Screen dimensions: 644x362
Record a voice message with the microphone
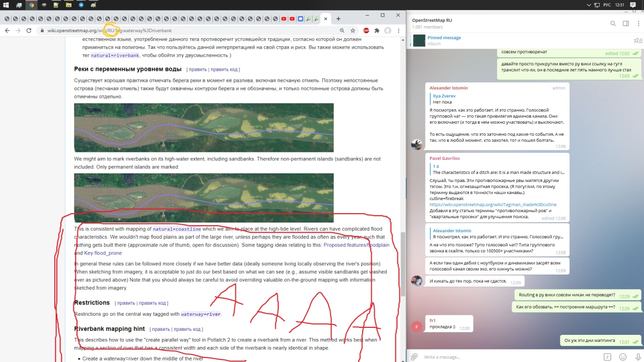tap(637, 357)
